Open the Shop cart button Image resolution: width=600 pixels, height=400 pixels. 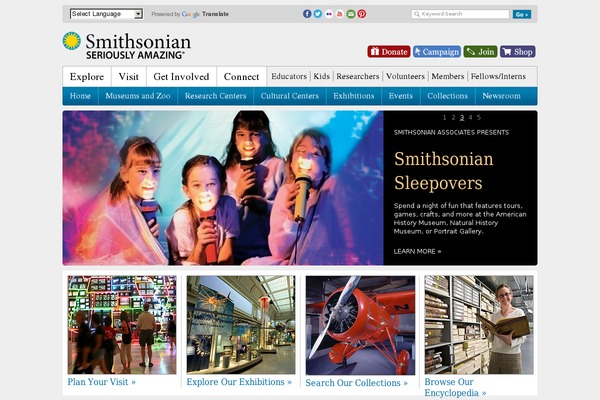[x=517, y=52]
